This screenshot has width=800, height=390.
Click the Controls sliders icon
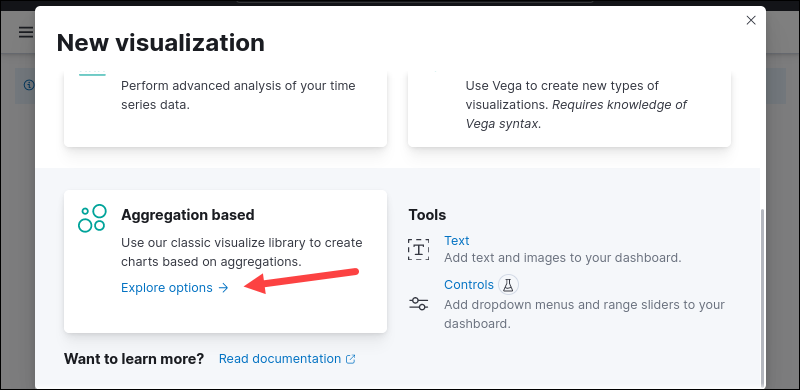tap(418, 304)
